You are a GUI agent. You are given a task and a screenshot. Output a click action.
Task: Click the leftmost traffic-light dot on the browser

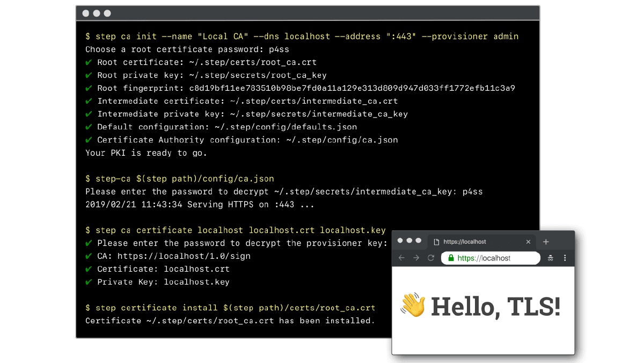[401, 241]
